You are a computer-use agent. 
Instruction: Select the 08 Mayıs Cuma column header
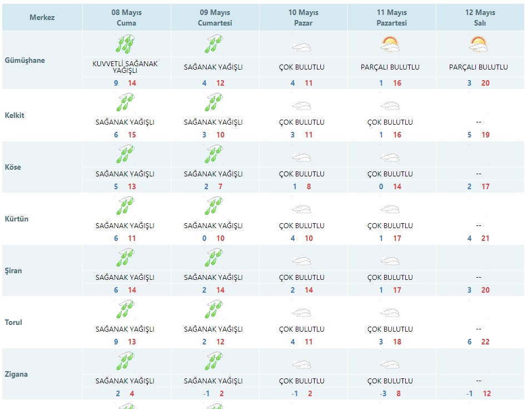pos(126,18)
